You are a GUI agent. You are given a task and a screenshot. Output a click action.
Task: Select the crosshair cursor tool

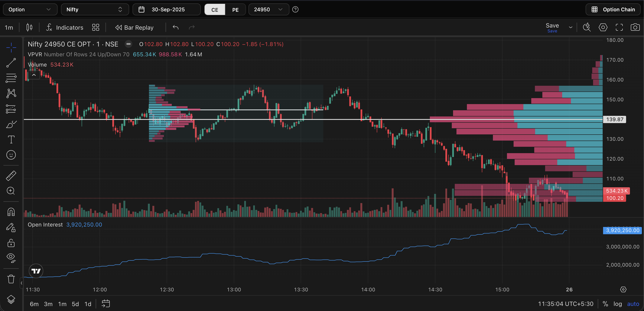(11, 47)
